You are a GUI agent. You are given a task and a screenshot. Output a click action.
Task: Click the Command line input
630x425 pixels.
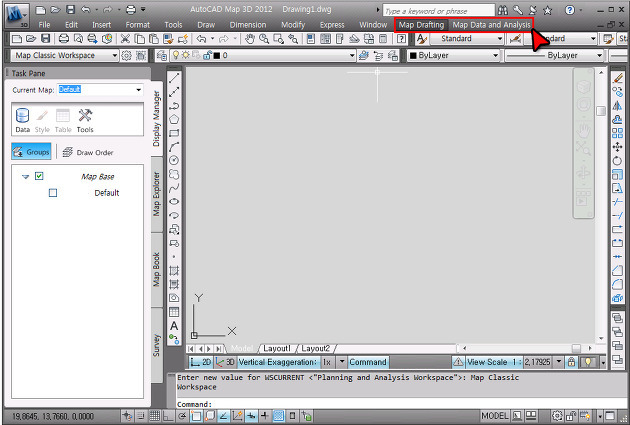point(400,404)
